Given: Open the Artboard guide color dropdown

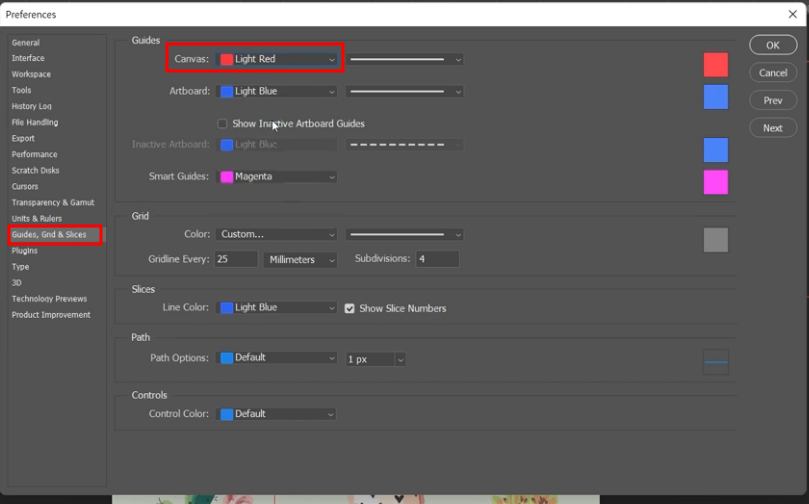Looking at the screenshot, I should click(x=277, y=91).
